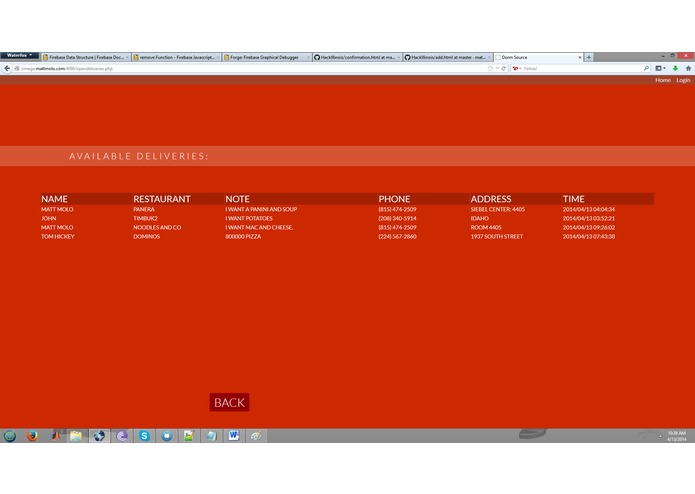This screenshot has width=695, height=494.
Task: Switch to Forge Firebase Graphical Debugger tab
Action: tap(267, 57)
